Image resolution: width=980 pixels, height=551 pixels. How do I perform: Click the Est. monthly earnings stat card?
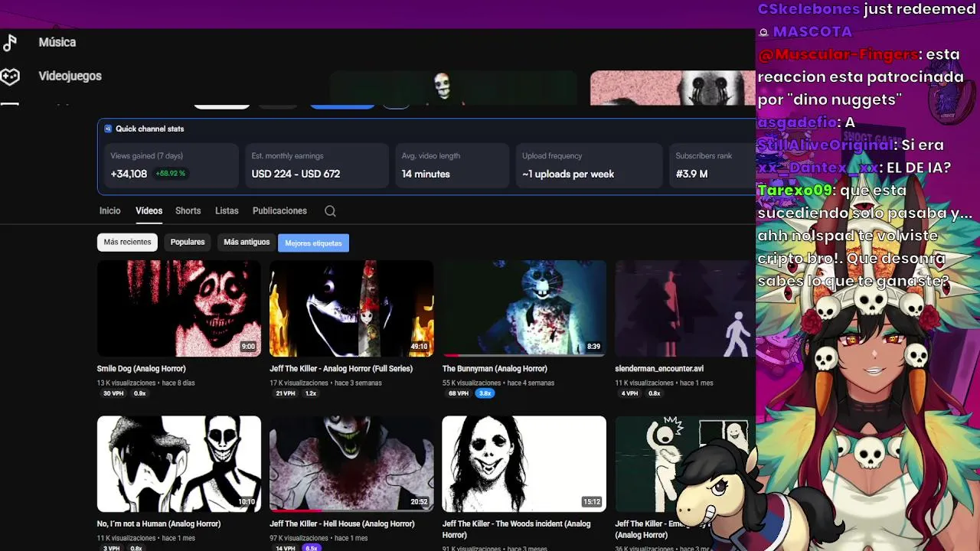coord(315,165)
